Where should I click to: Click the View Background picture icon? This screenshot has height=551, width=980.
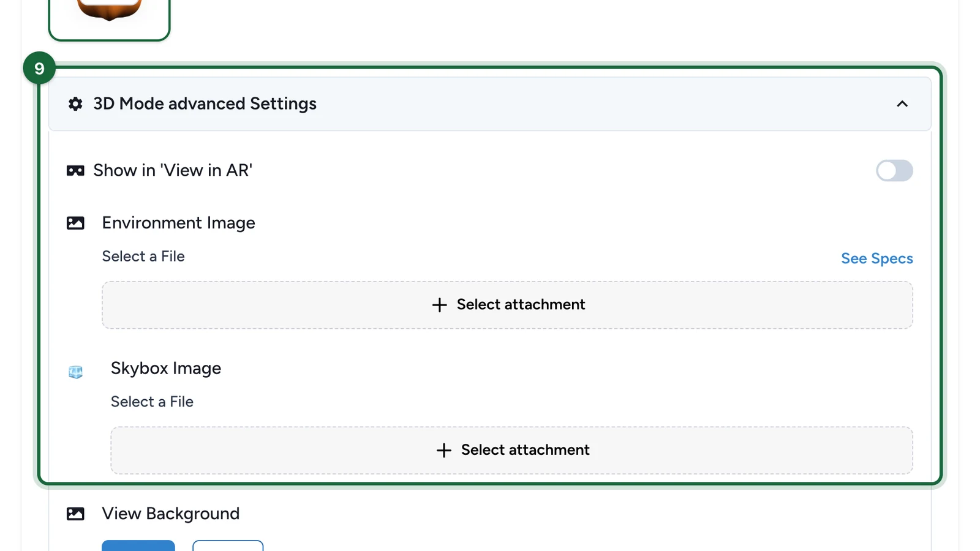pyautogui.click(x=75, y=514)
